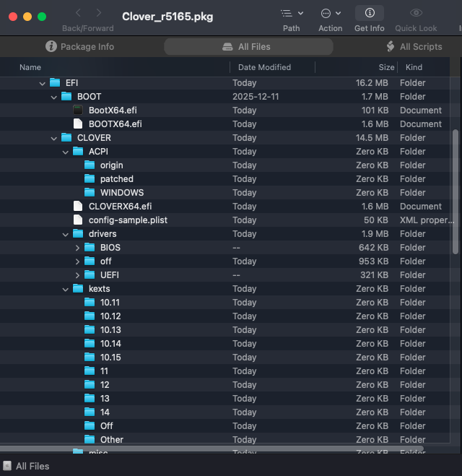
Task: Collapse the kexts folder
Action: tap(65, 290)
